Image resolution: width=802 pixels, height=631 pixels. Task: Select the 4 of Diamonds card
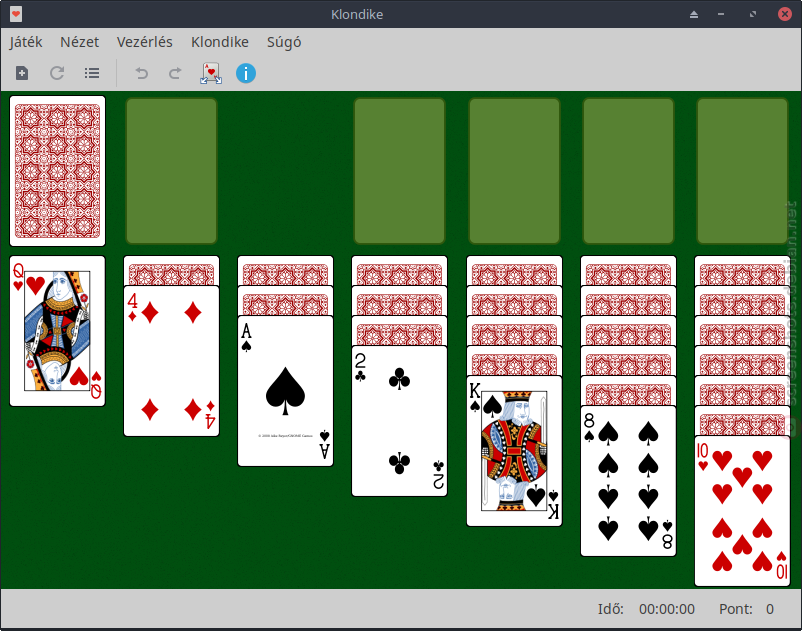171,361
